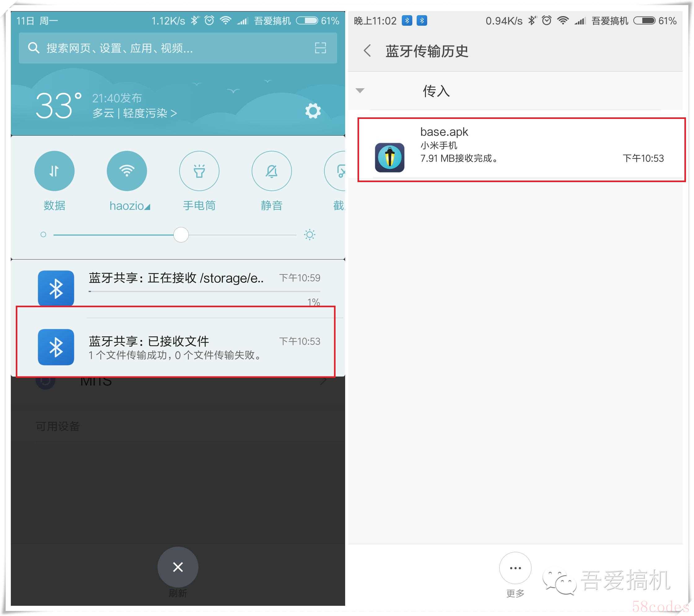Tap the progress bar of receiving Bluetooth file
The width and height of the screenshot is (694, 616).
pos(204,291)
